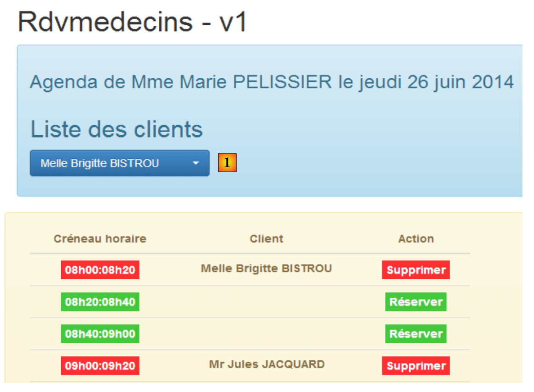
Task: Click the Action column header
Action: [x=416, y=239]
